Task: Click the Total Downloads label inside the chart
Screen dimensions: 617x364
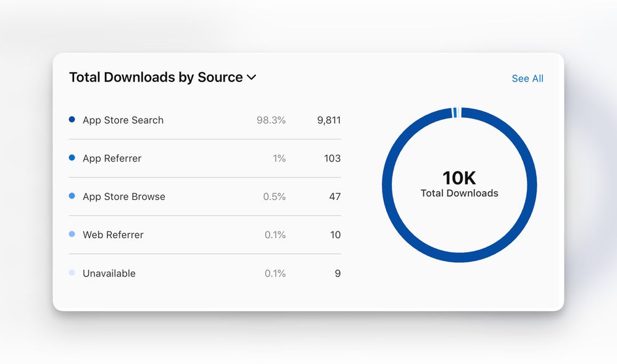Action: [459, 193]
